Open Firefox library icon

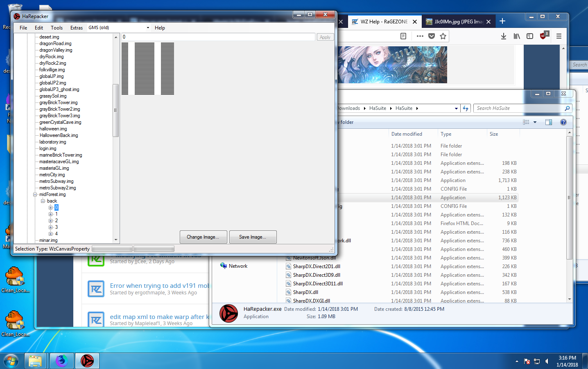(x=517, y=36)
